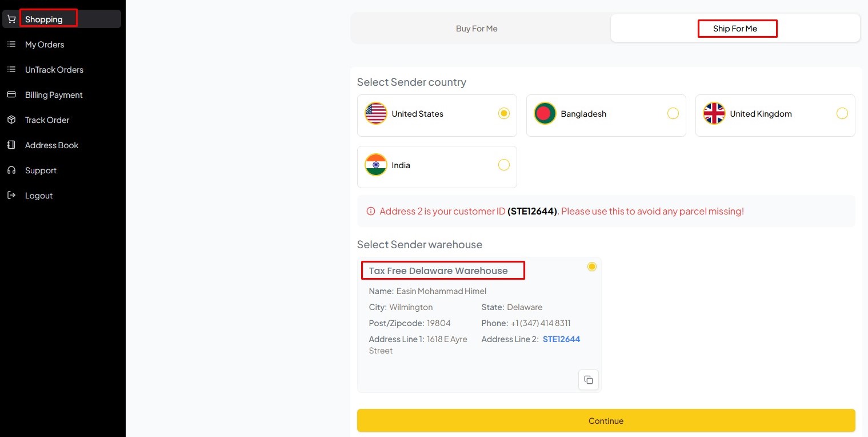Open My Orders from the sidebar
This screenshot has height=437, width=868.
45,45
